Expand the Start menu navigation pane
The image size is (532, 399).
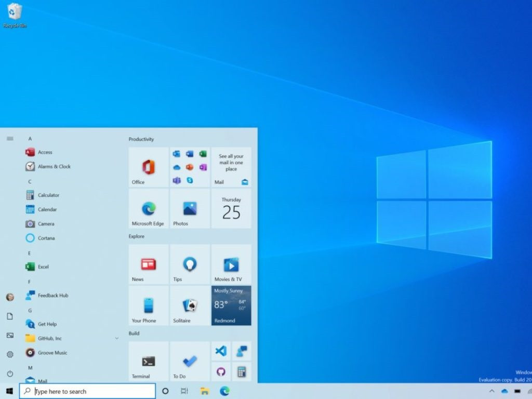[10, 138]
